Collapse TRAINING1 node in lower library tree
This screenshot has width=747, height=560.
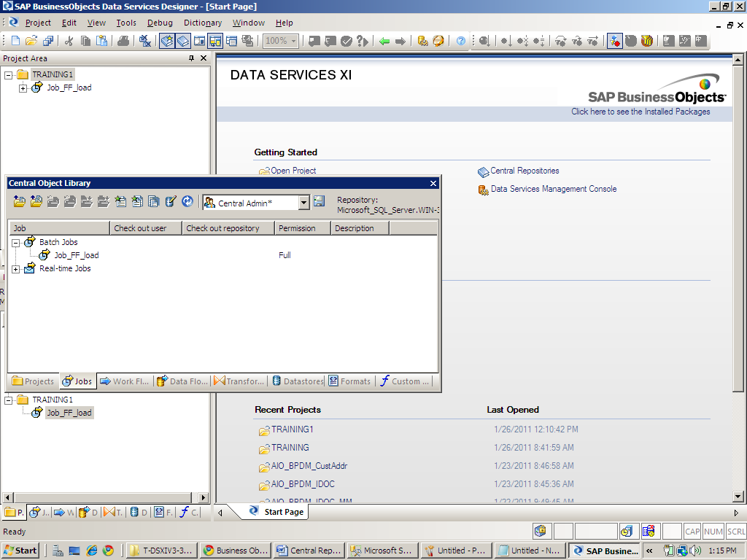[x=9, y=400]
